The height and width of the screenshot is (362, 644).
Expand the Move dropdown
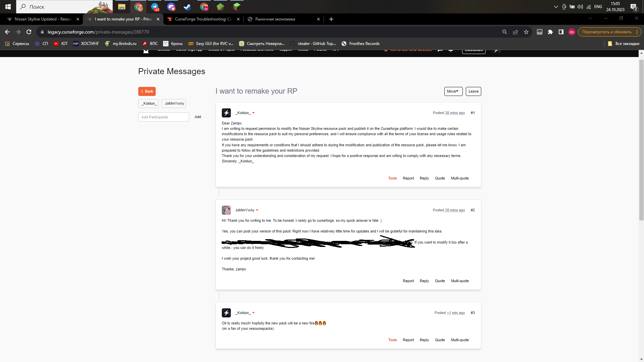[x=453, y=91]
